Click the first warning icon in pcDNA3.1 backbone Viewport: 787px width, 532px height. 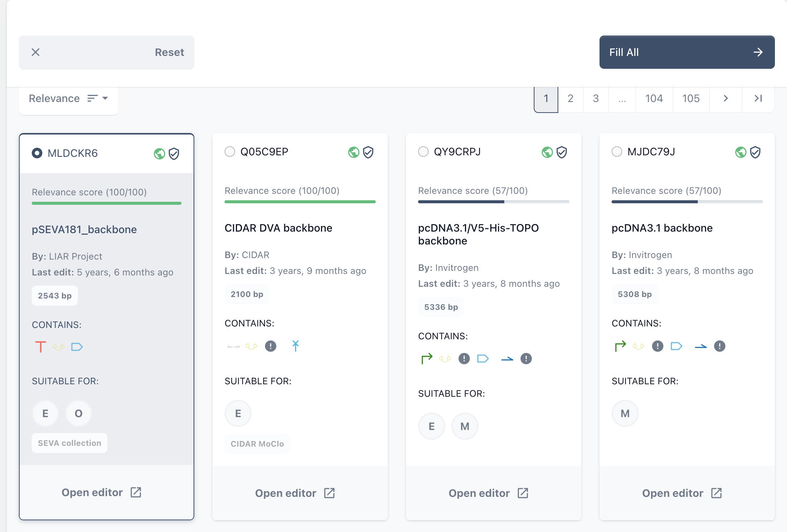tap(658, 346)
